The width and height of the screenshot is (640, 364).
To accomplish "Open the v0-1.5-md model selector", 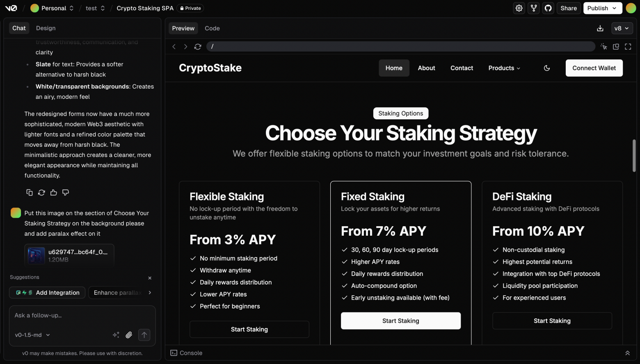I will tap(32, 335).
